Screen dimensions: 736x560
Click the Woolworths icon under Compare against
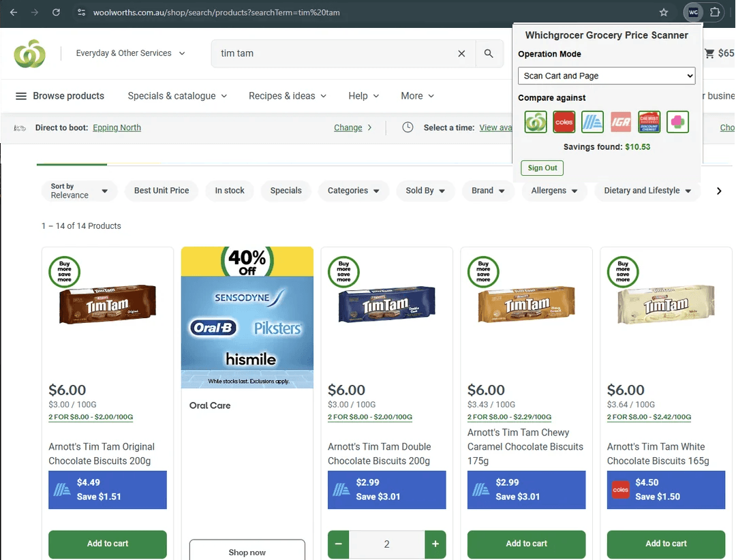[x=536, y=122]
